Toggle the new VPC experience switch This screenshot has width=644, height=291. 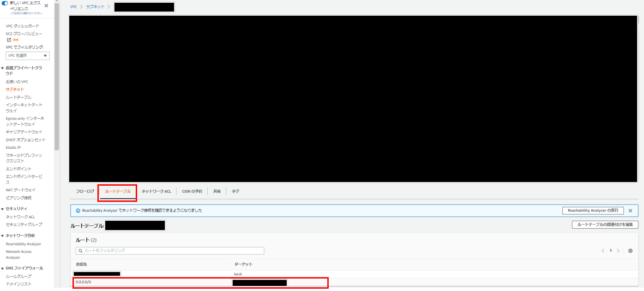(x=5, y=3)
